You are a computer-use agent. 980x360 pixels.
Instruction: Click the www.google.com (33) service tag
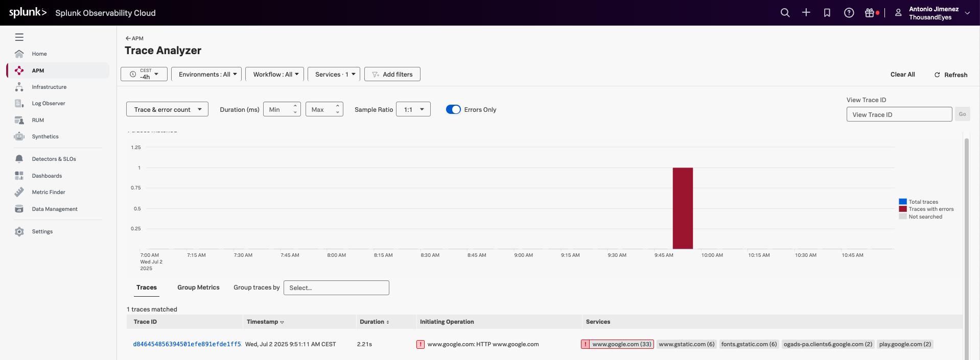(617, 344)
